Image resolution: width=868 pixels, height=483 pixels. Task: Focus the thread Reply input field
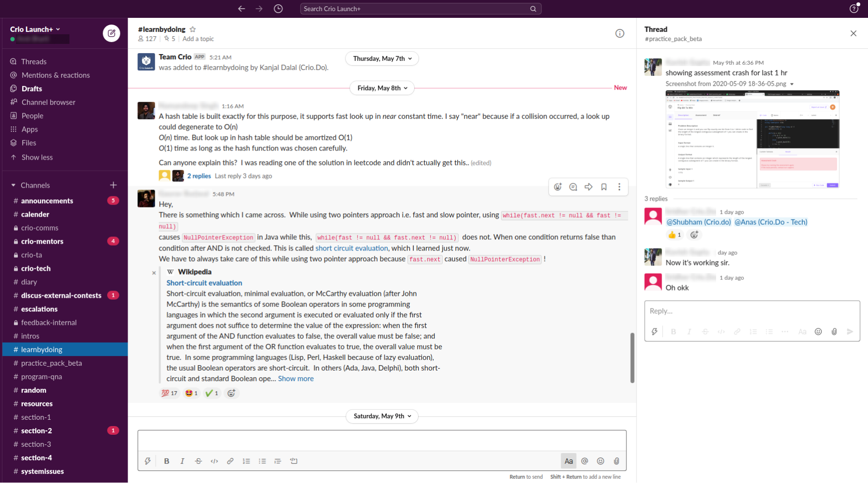click(752, 311)
